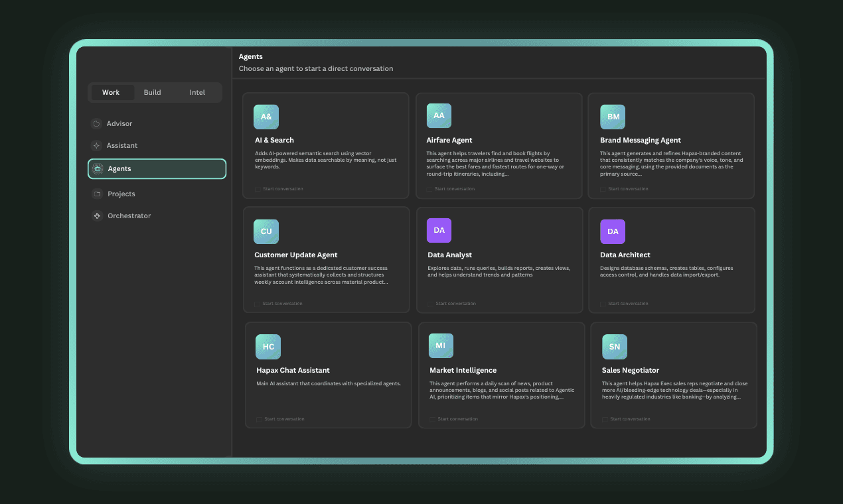The width and height of the screenshot is (843, 504).
Task: Switch to the Intel tab
Action: point(197,92)
